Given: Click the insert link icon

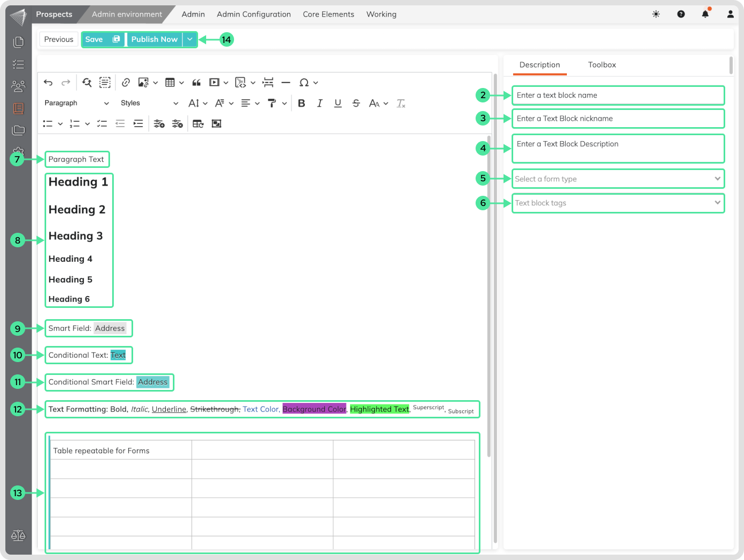Looking at the screenshot, I should pos(126,83).
